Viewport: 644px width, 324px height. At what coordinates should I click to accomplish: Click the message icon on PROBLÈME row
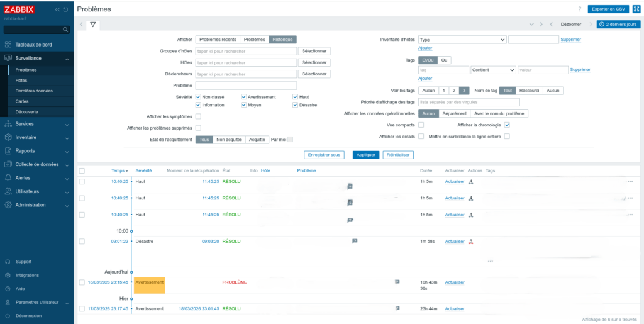coord(397,282)
